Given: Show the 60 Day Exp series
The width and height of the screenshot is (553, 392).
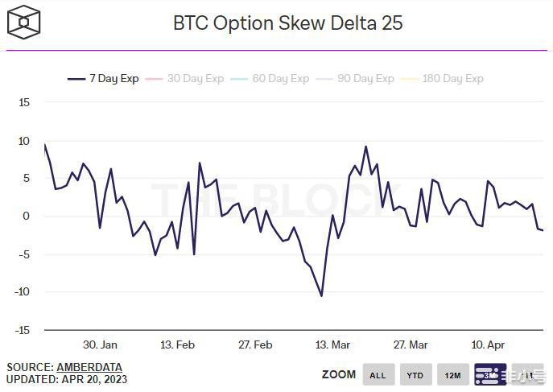Looking at the screenshot, I should [x=280, y=79].
